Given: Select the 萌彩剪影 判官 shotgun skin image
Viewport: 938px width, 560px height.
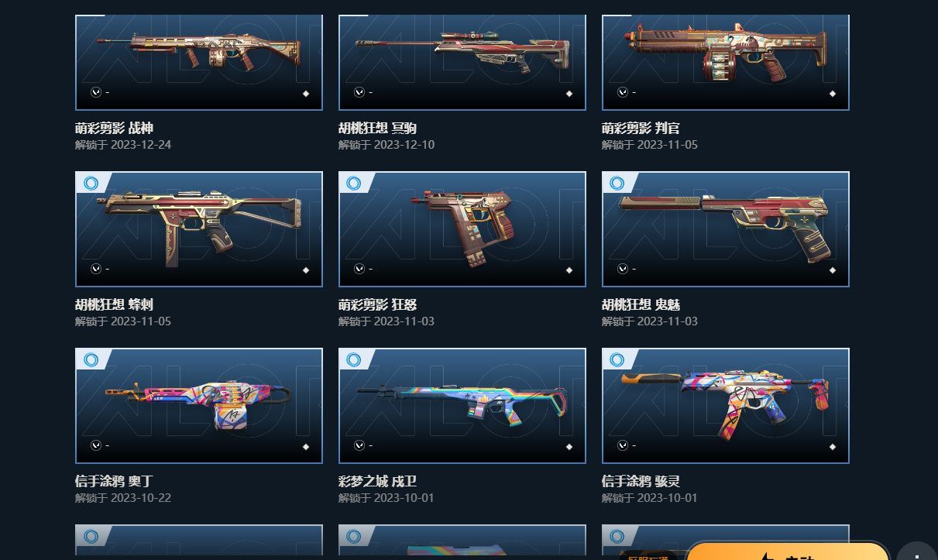Looking at the screenshot, I should (x=726, y=62).
